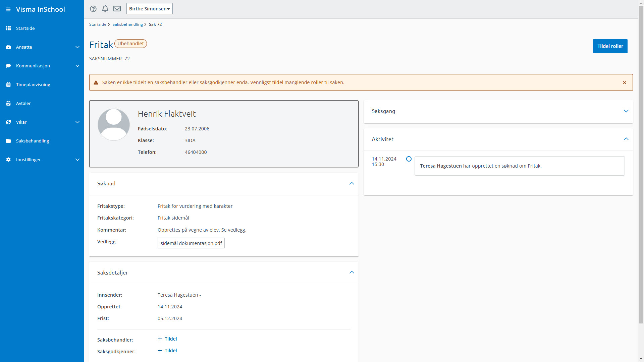
Task: Expand the Saksgang panel
Action: [x=626, y=111]
